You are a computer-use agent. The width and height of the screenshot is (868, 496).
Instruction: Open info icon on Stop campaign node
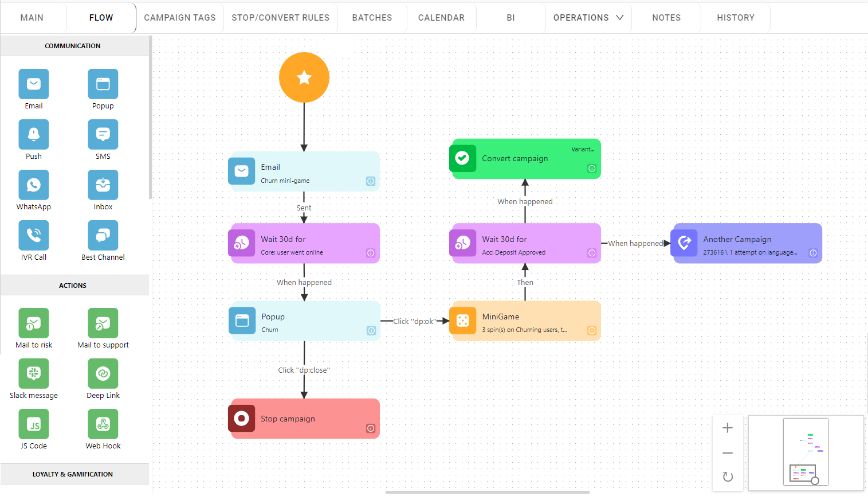click(371, 428)
